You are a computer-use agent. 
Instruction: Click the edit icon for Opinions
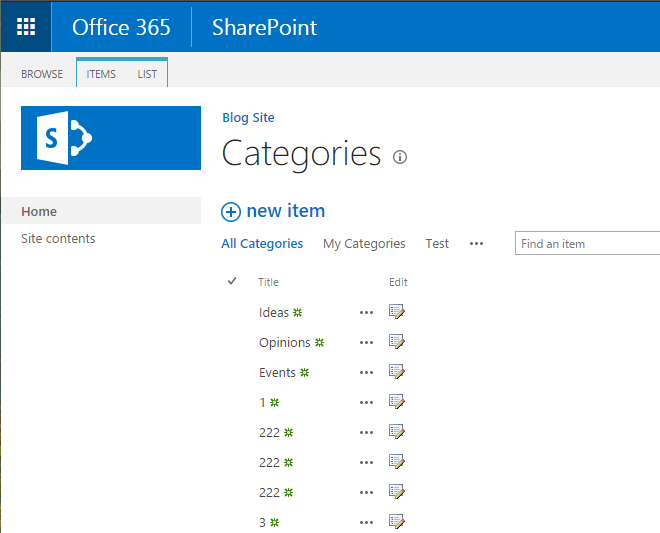397,342
